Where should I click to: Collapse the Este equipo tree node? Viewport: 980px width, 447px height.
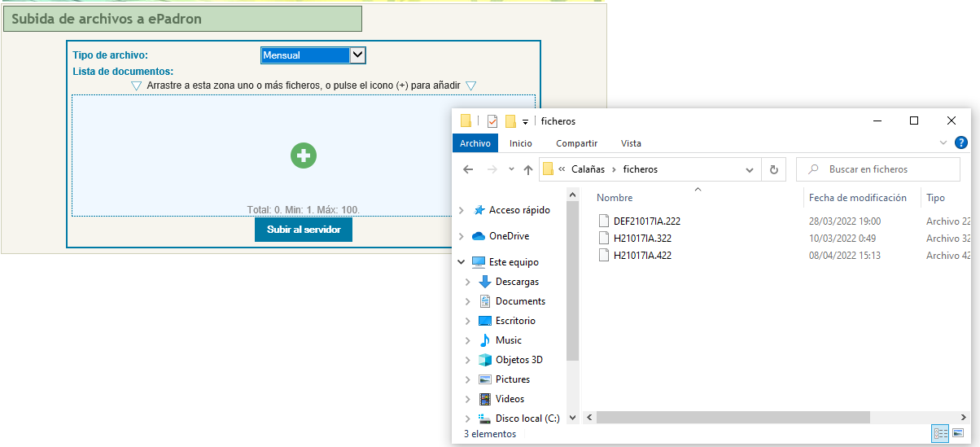(x=462, y=262)
